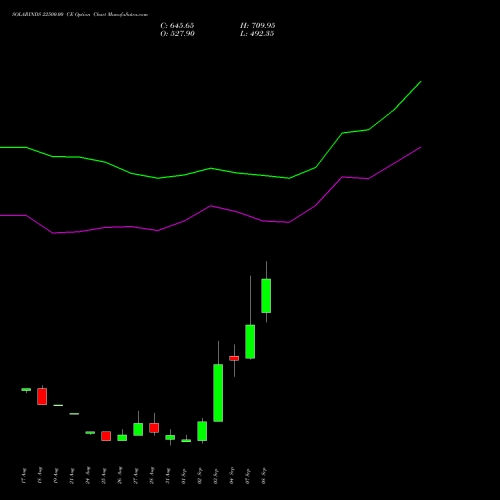This screenshot has height=500, width=500.
Task: Click the last green candlestick above 08 Sep
Action: click(x=266, y=296)
